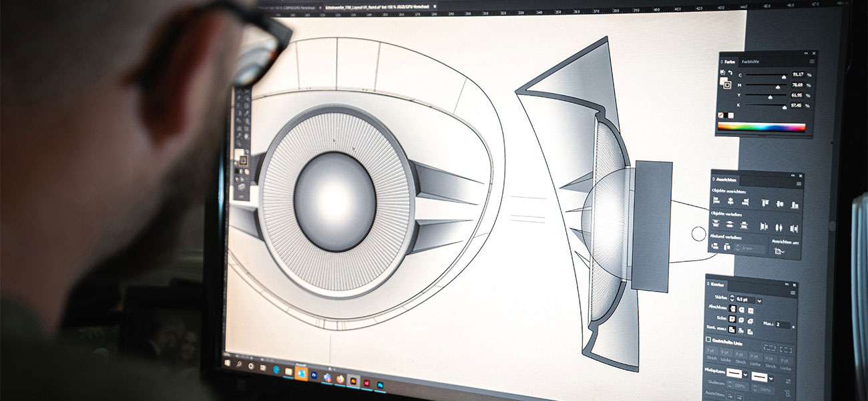Screen dimensions: 868x401
Task: Toggle the Farbe panel expand arrows
Action: click(722, 62)
